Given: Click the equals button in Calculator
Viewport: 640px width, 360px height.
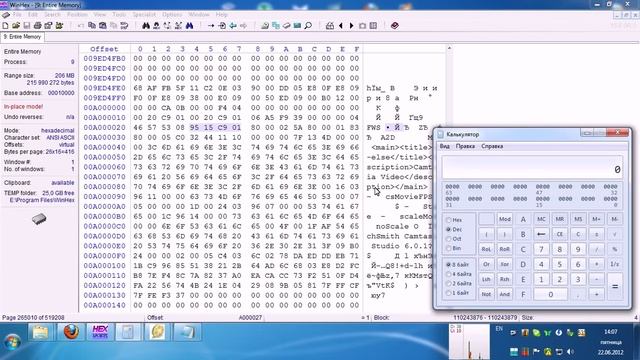Looking at the screenshot, I should coord(615,287).
